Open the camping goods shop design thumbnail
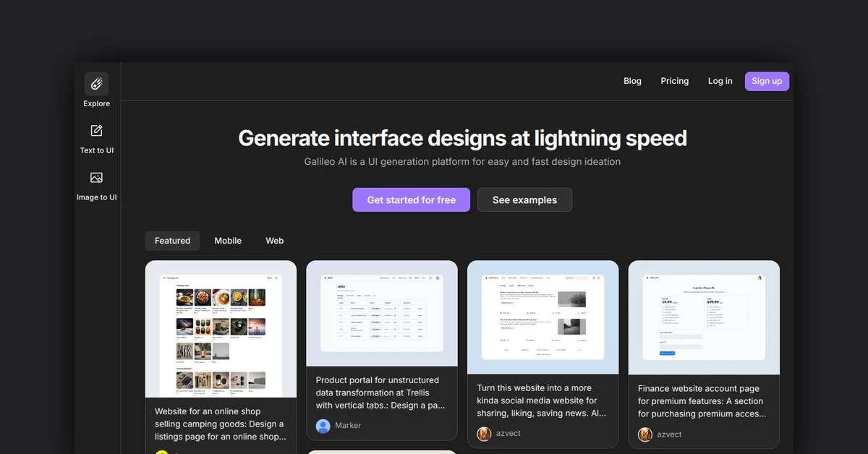The width and height of the screenshot is (868, 454). pyautogui.click(x=221, y=330)
